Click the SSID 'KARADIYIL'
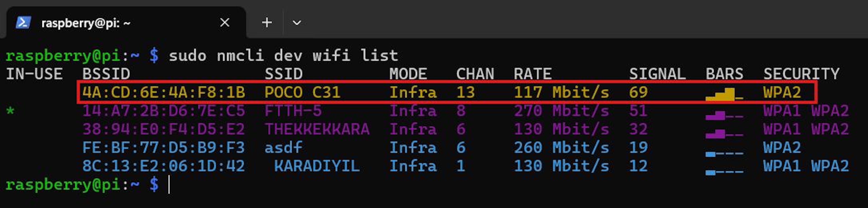The width and height of the screenshot is (868, 208). tap(317, 166)
